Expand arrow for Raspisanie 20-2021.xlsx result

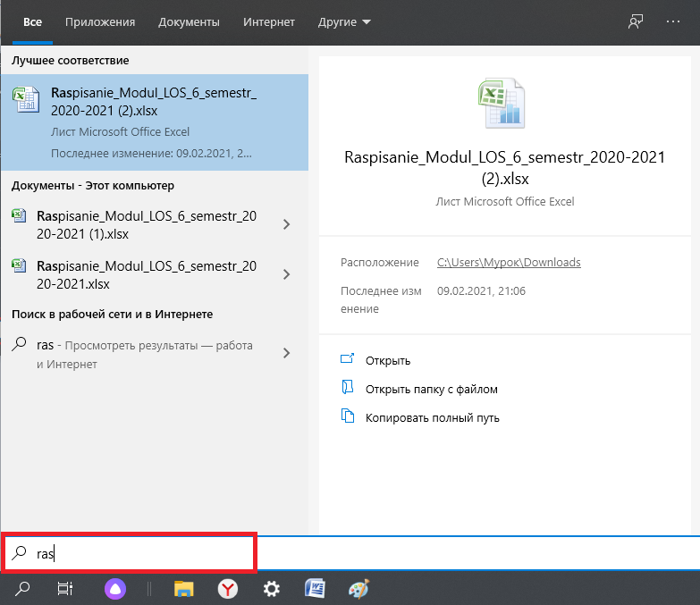[x=287, y=274]
